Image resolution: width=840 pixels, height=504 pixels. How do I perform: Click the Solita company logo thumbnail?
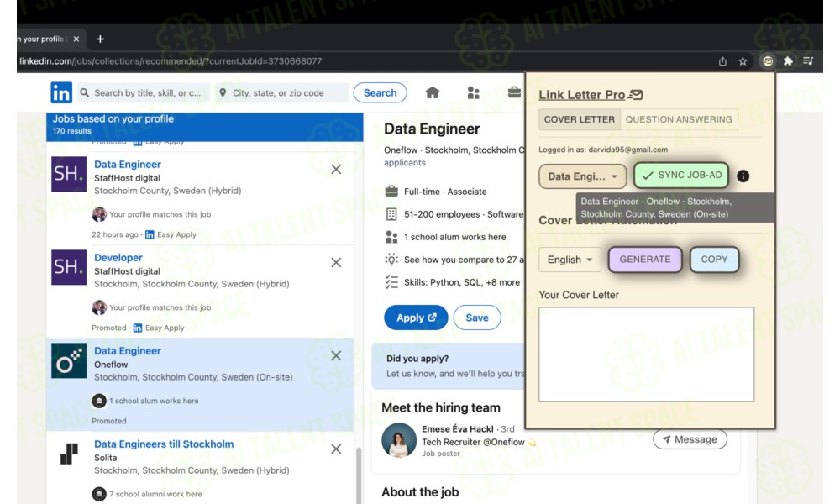[x=69, y=454]
